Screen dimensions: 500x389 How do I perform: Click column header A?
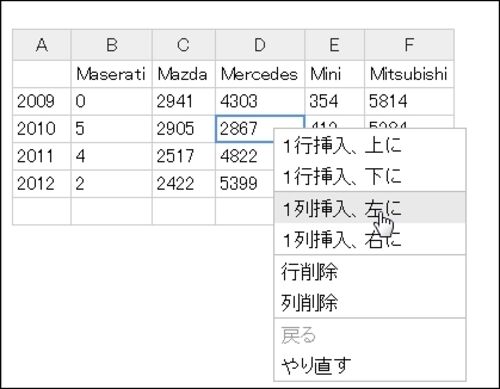[x=42, y=45]
